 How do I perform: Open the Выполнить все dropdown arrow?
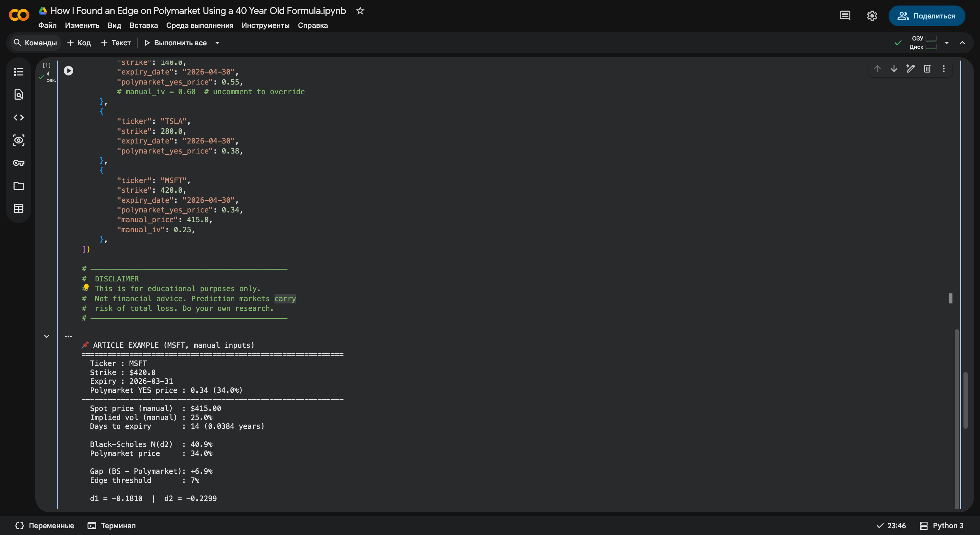coord(217,43)
